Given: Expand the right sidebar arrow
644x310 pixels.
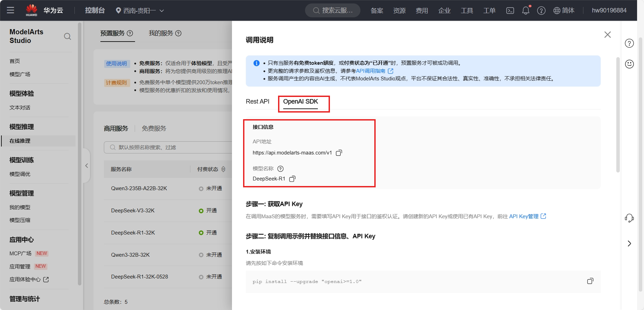Looking at the screenshot, I should [x=629, y=243].
